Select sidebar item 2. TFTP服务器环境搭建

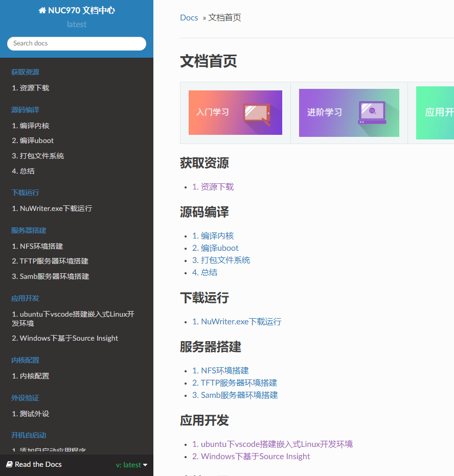(x=50, y=261)
